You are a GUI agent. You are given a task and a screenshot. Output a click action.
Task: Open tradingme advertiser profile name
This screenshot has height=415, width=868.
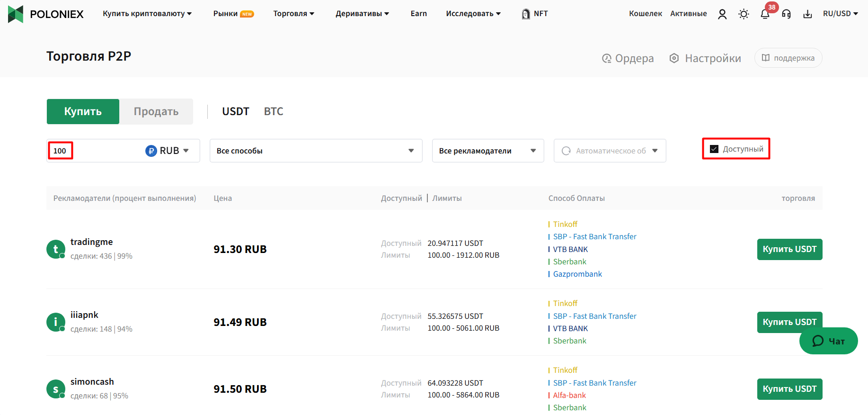click(x=92, y=242)
